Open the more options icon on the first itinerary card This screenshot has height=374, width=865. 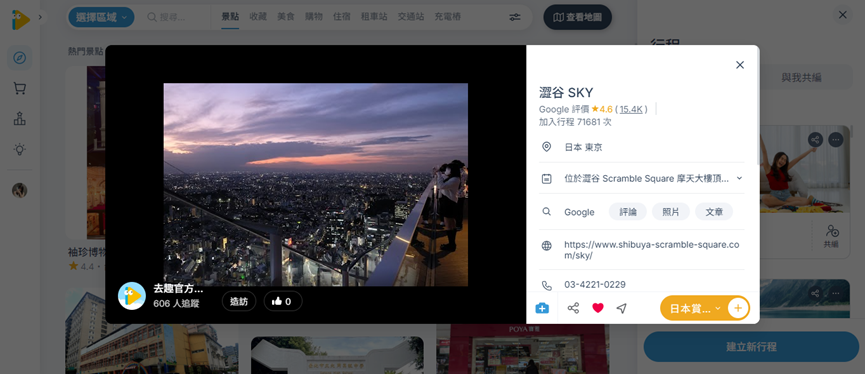coord(836,140)
